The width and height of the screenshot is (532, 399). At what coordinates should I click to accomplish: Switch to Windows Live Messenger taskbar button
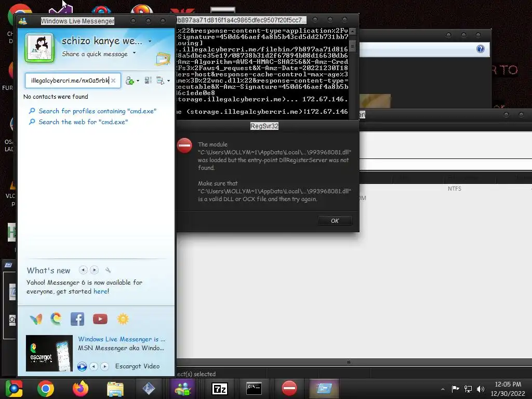(183, 389)
